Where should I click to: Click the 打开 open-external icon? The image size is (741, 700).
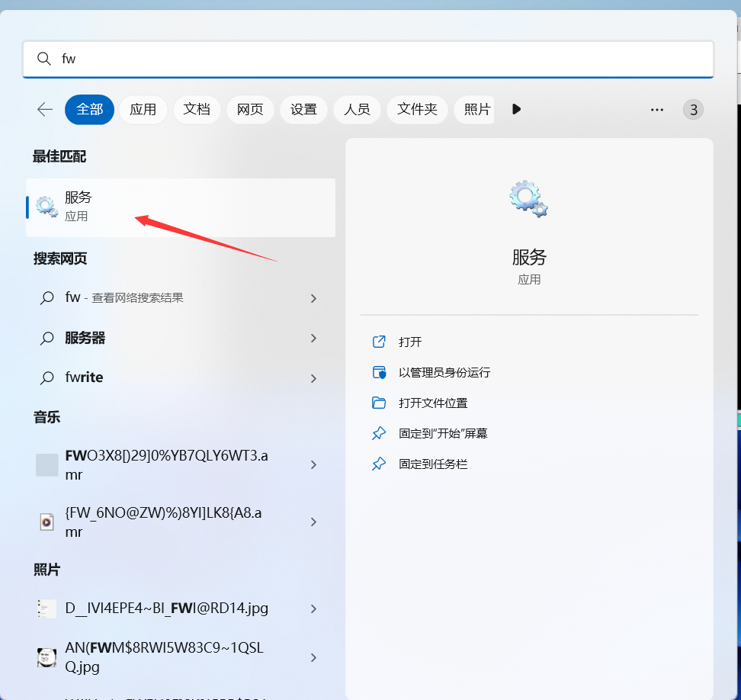[379, 342]
